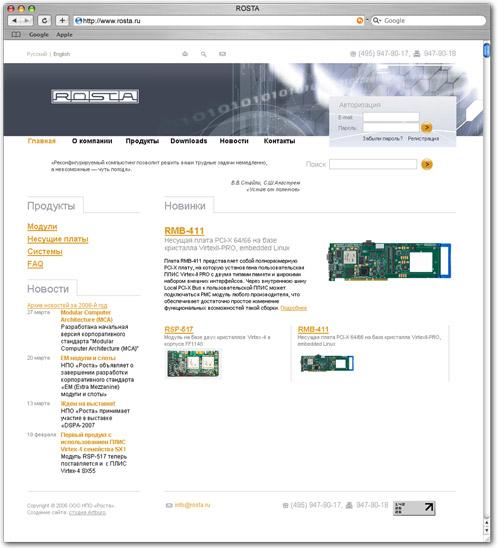Go forward with the browser forward arrow

[x=26, y=21]
